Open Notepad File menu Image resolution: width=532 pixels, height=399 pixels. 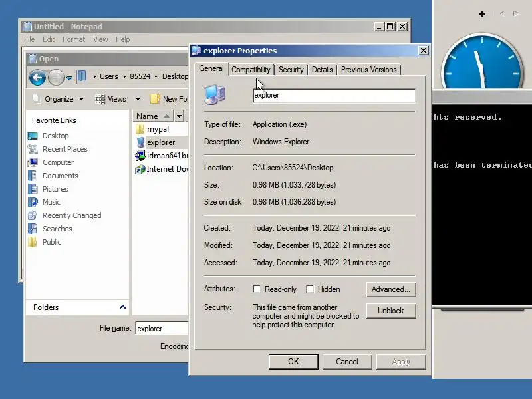(29, 39)
